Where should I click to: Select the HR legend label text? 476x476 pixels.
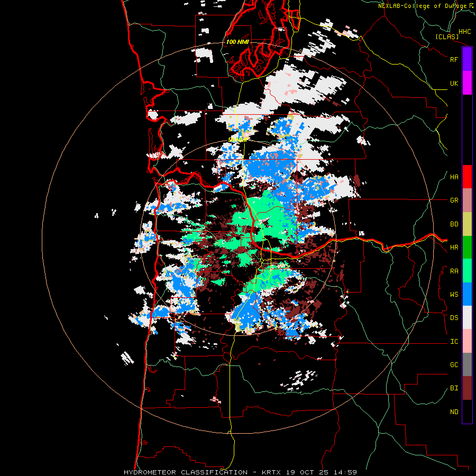pos(454,248)
